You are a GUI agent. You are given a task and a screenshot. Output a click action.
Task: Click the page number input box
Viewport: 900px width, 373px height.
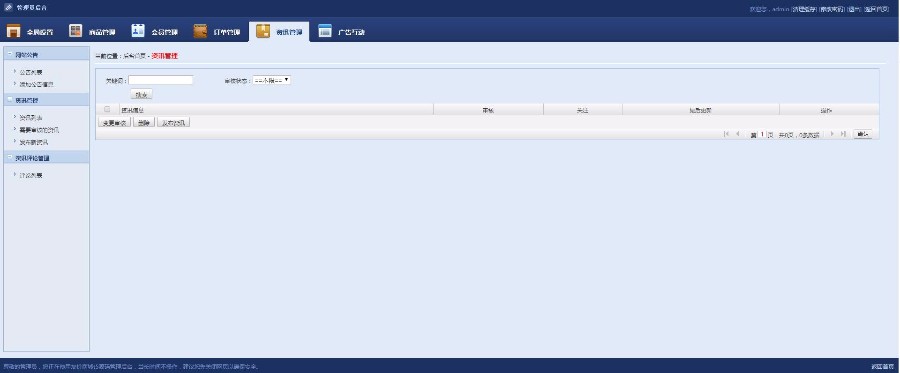click(762, 134)
